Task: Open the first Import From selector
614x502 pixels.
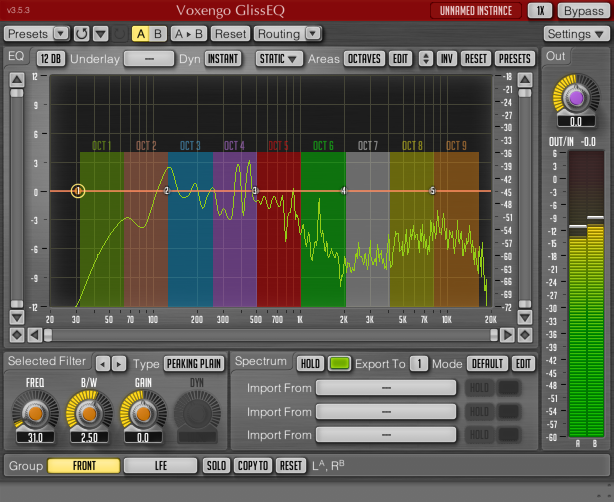Action: click(x=386, y=388)
